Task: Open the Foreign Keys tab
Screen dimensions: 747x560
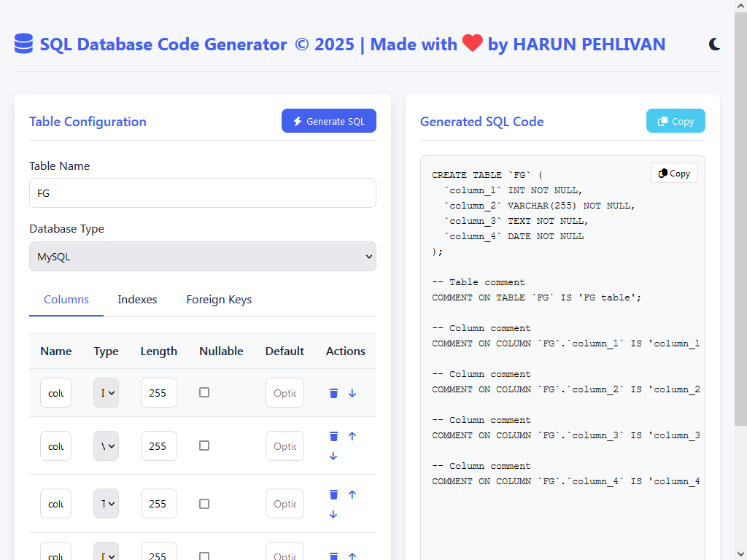Action: [219, 300]
